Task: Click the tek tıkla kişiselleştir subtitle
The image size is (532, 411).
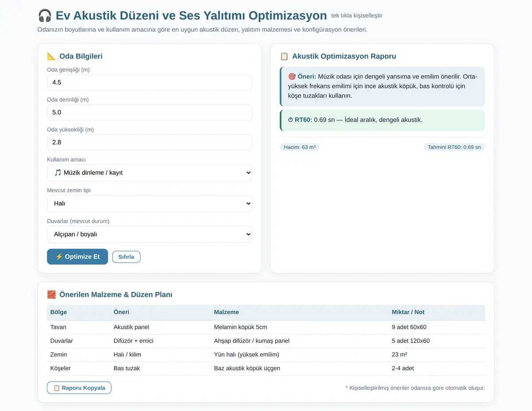Action: click(357, 16)
